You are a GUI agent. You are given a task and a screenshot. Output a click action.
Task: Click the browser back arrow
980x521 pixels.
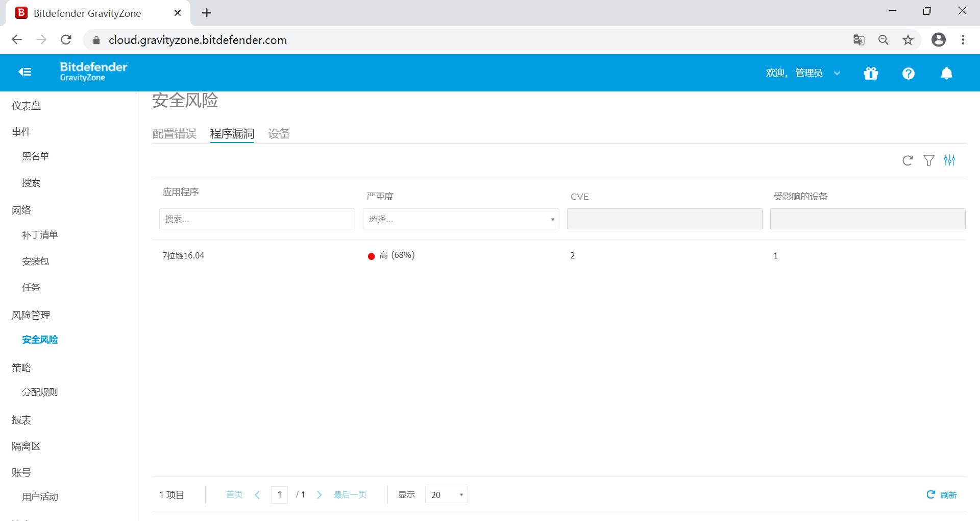click(x=17, y=40)
